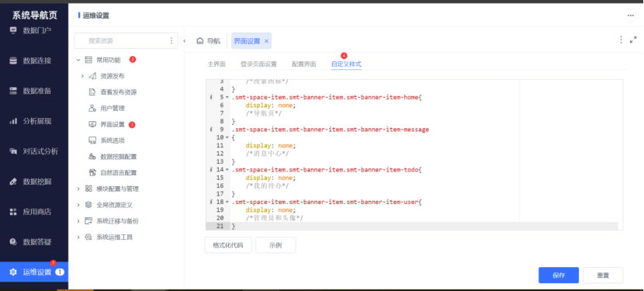Go to the 导航 home tab

click(x=208, y=40)
